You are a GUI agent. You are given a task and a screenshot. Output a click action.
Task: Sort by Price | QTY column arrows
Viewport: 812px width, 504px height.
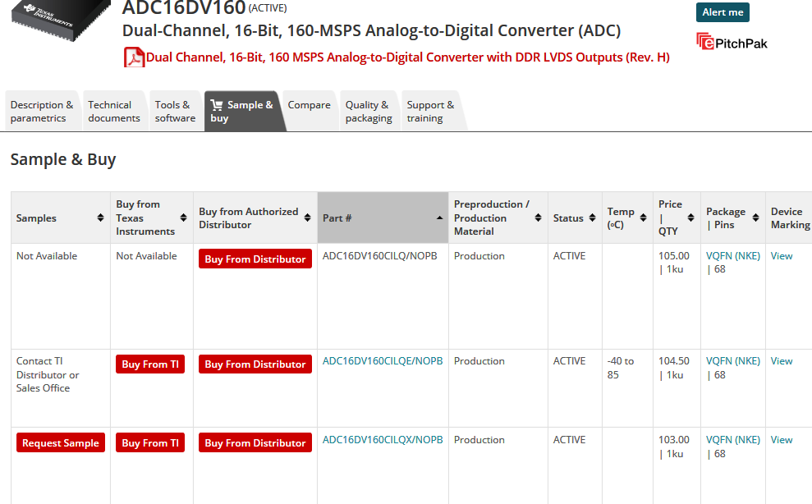coord(690,218)
